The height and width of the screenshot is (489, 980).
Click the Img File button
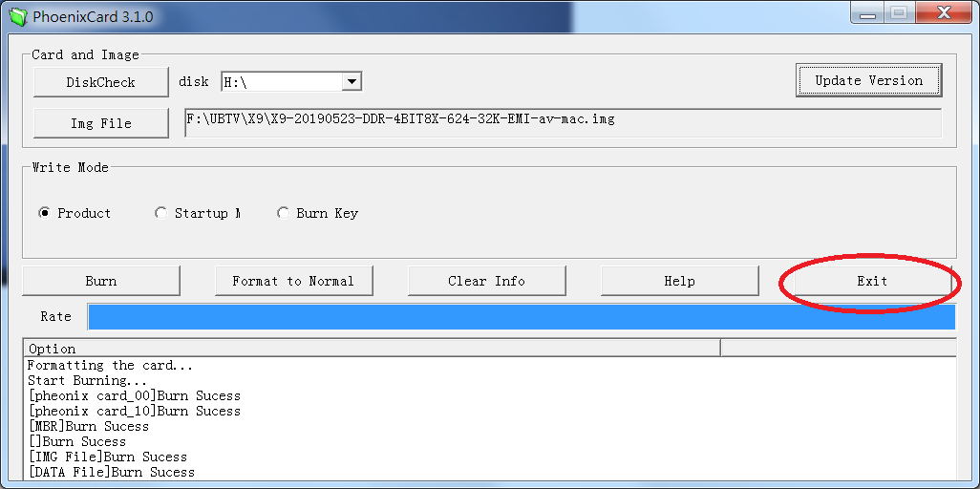click(x=100, y=123)
